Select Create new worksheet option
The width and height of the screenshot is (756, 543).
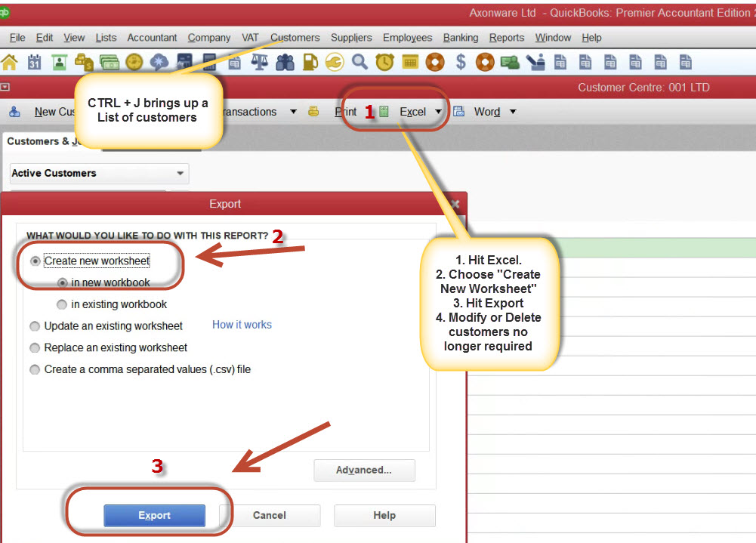coord(90,261)
